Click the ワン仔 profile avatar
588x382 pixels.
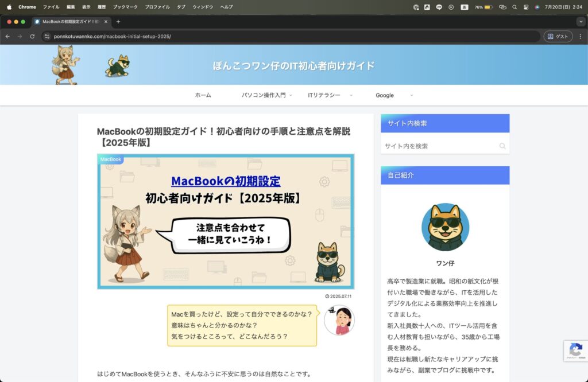click(445, 227)
